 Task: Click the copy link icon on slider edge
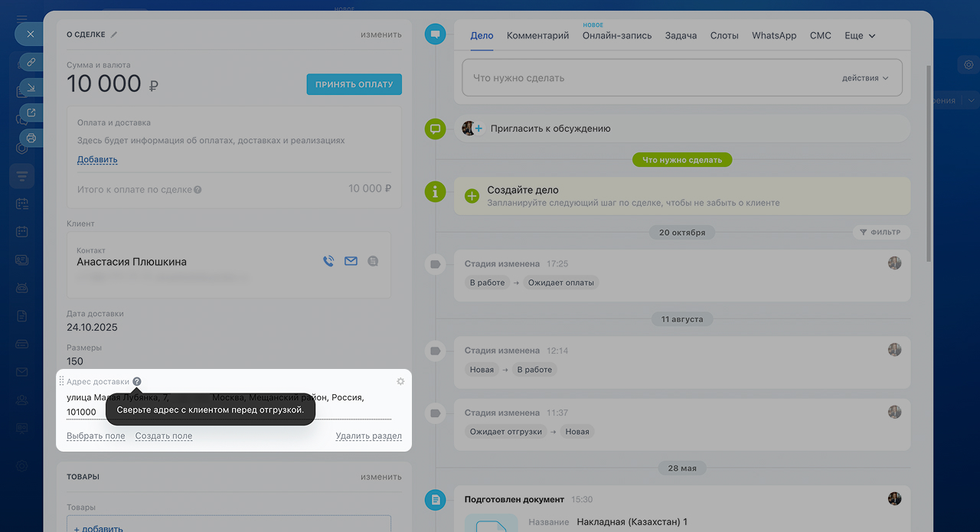31,61
